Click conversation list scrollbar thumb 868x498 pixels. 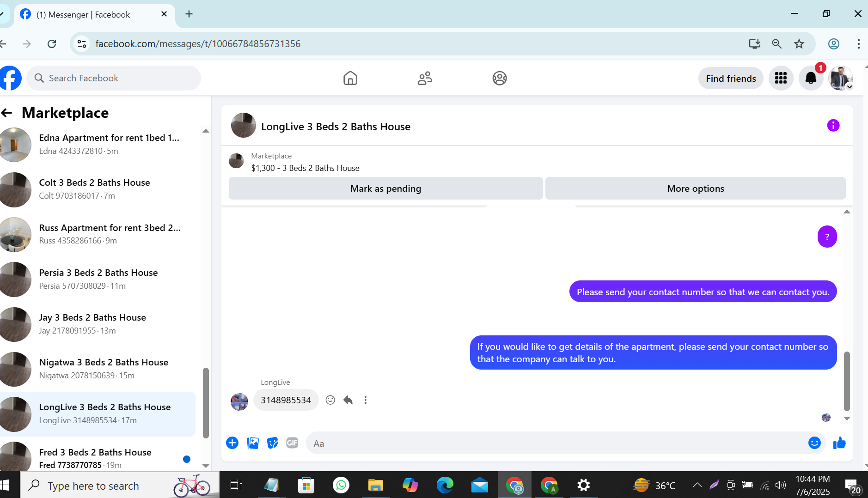click(x=206, y=402)
